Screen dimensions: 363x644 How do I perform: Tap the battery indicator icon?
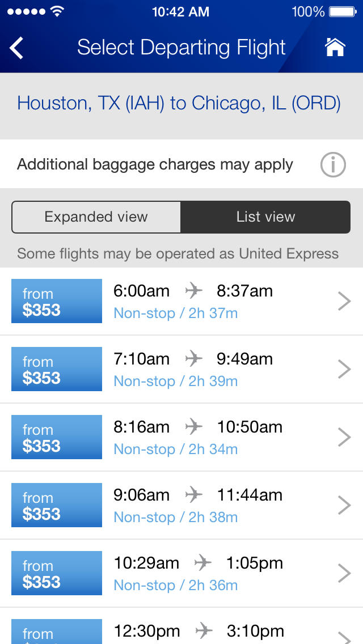[342, 11]
